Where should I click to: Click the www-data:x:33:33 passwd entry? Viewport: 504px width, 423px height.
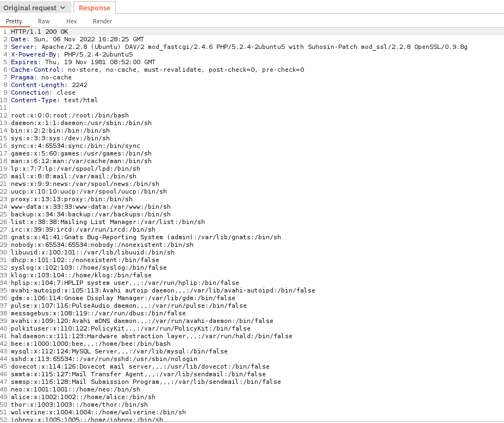pyautogui.click(x=91, y=207)
